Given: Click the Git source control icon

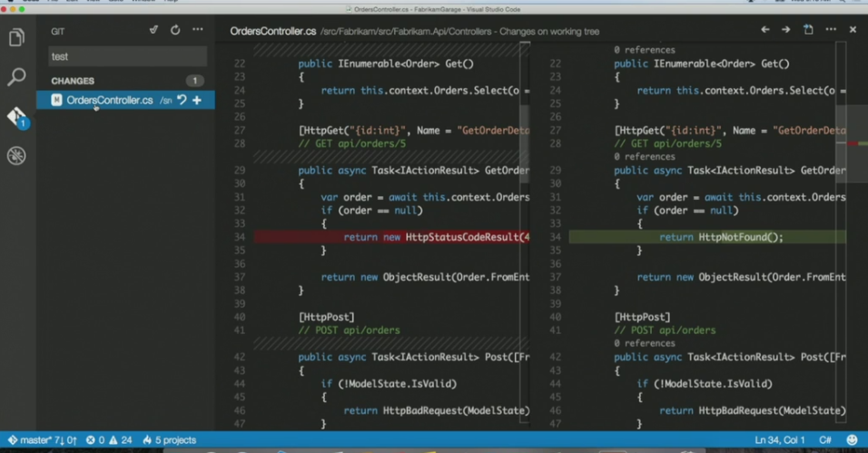Looking at the screenshot, I should (16, 117).
